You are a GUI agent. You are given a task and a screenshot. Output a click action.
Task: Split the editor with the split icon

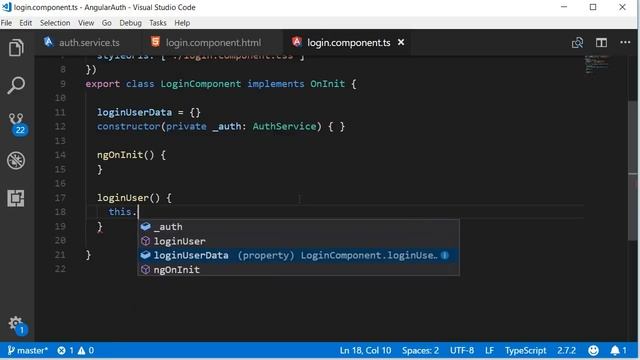point(601,42)
